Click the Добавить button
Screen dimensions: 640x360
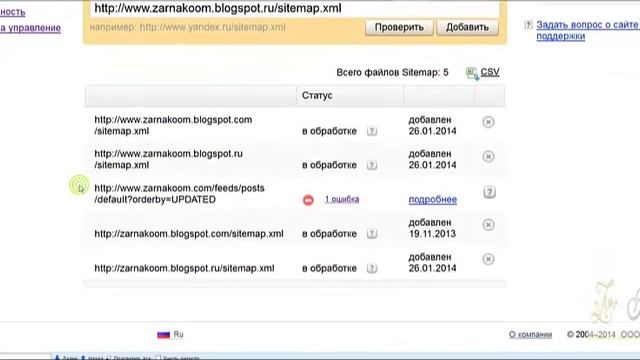(x=467, y=27)
